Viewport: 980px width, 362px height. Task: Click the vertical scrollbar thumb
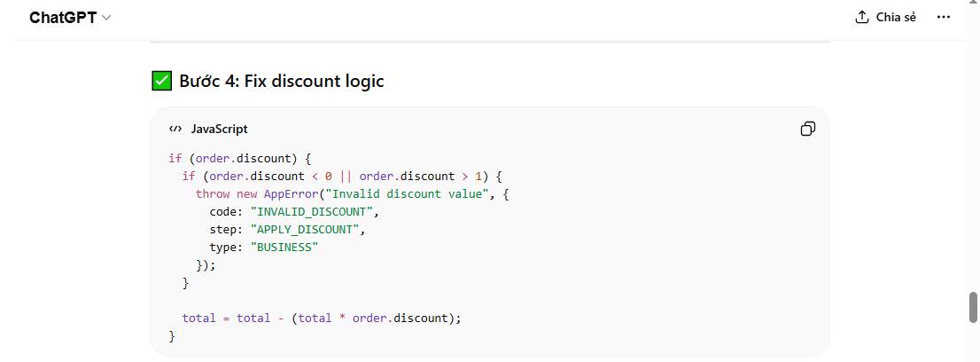tap(973, 307)
